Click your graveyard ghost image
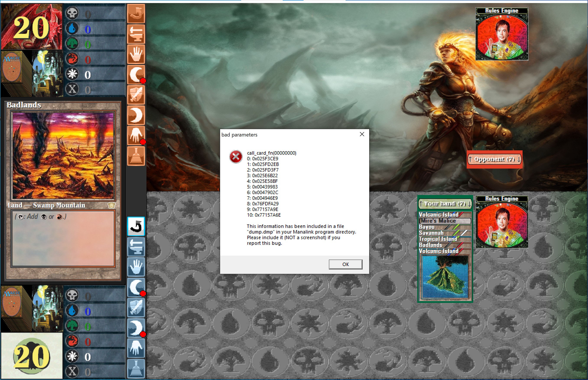The height and width of the screenshot is (380, 588). point(47,309)
